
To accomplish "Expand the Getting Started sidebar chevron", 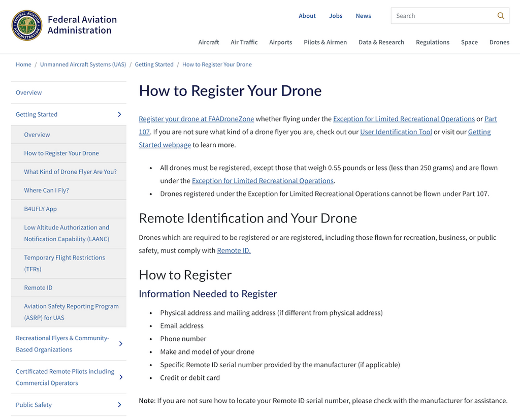I will (x=119, y=115).
